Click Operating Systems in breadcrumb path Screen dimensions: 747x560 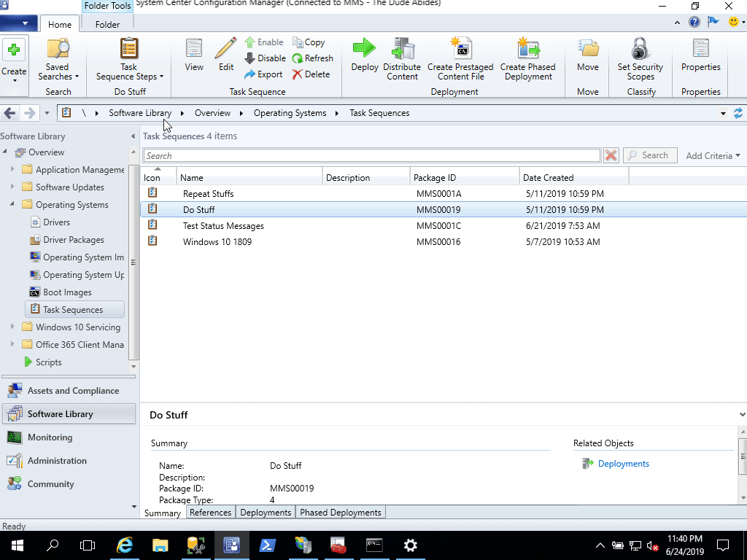point(290,113)
